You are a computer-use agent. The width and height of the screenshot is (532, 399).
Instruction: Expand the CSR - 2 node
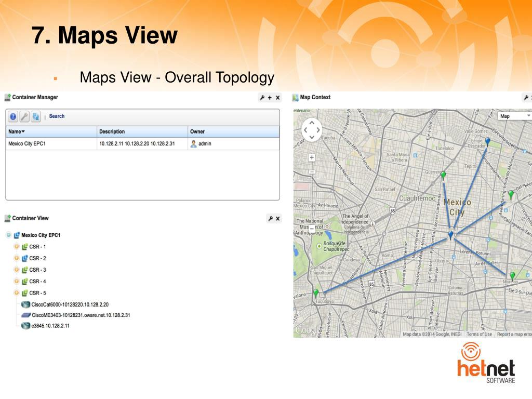pyautogui.click(x=16, y=258)
